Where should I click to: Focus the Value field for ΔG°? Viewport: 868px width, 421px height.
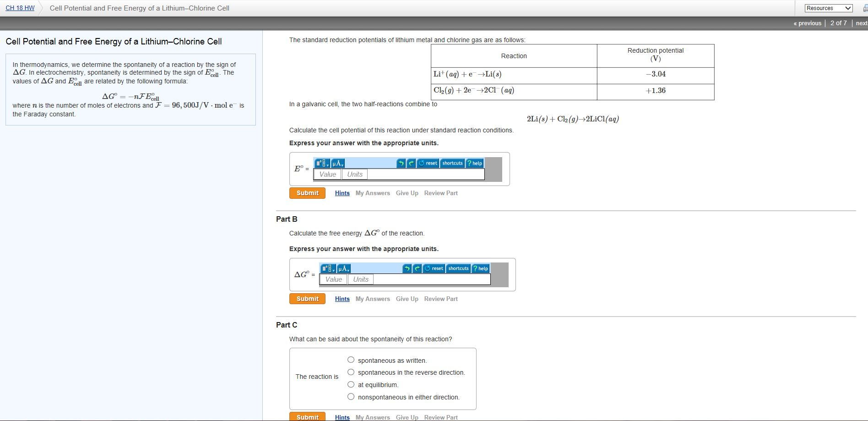pyautogui.click(x=333, y=279)
